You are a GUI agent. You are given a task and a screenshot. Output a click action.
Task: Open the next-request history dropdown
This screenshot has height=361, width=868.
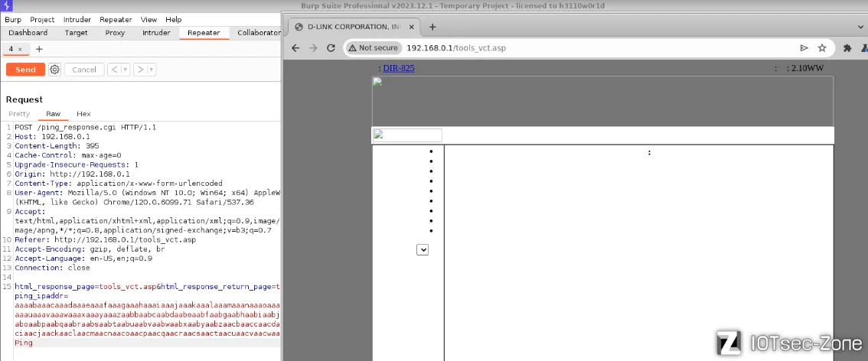click(151, 70)
